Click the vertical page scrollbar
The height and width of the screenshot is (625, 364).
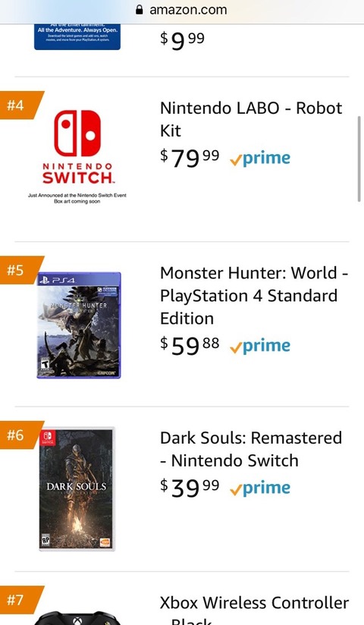pyautogui.click(x=359, y=159)
